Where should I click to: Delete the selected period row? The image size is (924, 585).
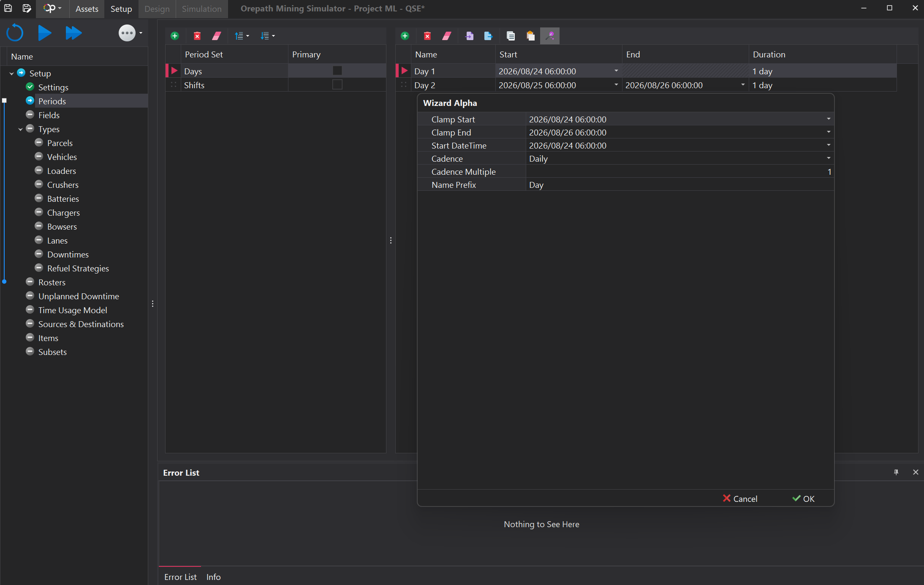(x=427, y=36)
